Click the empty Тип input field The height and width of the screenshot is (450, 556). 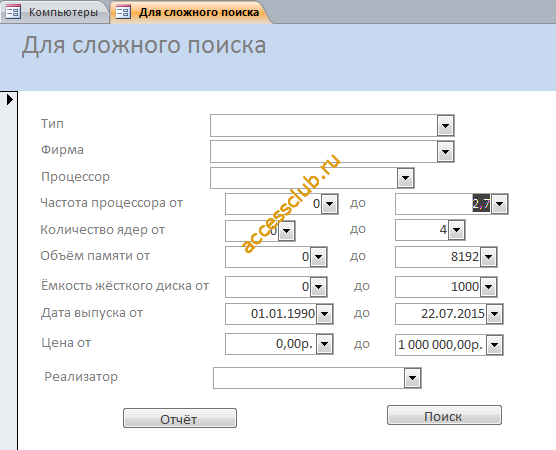324,126
